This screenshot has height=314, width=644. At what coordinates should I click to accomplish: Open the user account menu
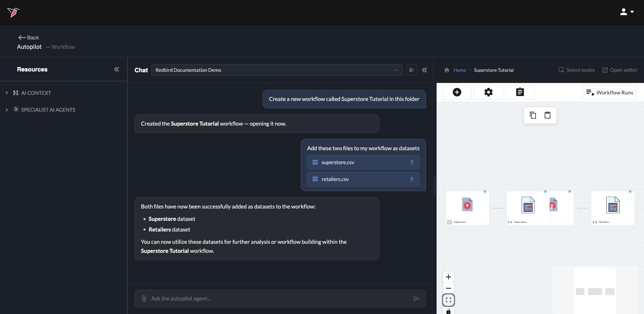pyautogui.click(x=627, y=12)
